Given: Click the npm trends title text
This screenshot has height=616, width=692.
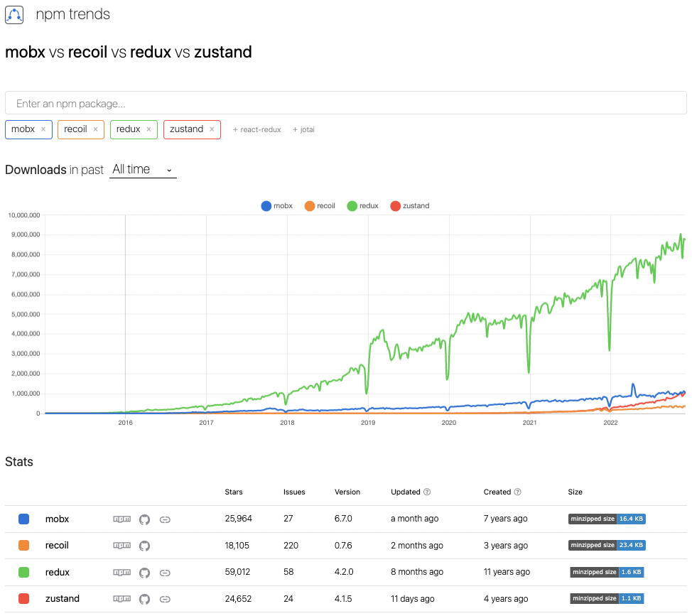Looking at the screenshot, I should 72,14.
